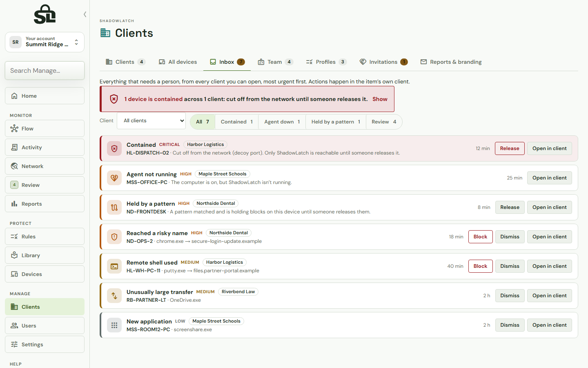Block secure-login-update.example for ND-OPS-2

click(x=480, y=237)
